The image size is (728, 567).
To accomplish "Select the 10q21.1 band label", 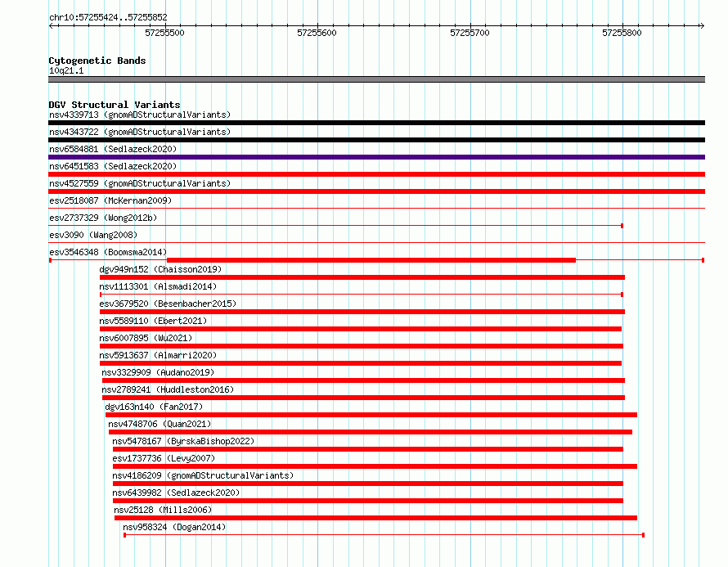I will click(66, 70).
